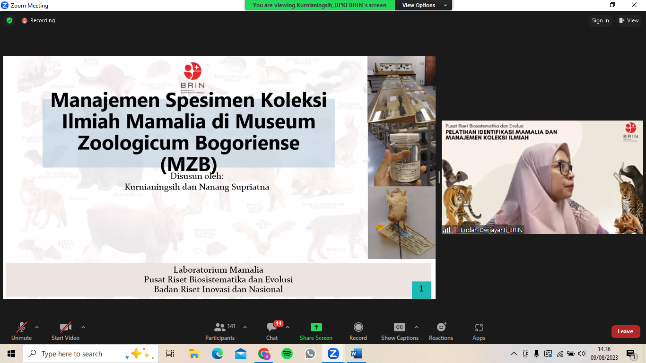Toggle Show Captions

pos(399,331)
